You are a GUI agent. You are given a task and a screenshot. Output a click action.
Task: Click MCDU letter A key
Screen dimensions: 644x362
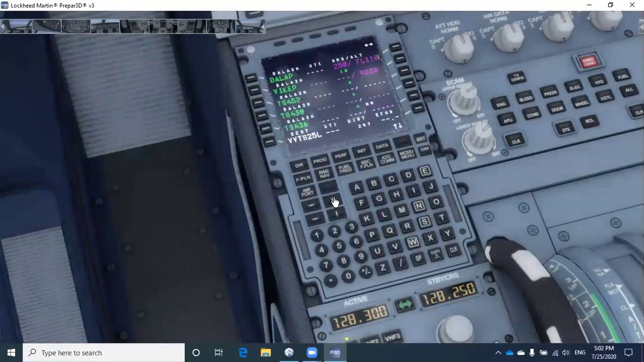coord(357,188)
